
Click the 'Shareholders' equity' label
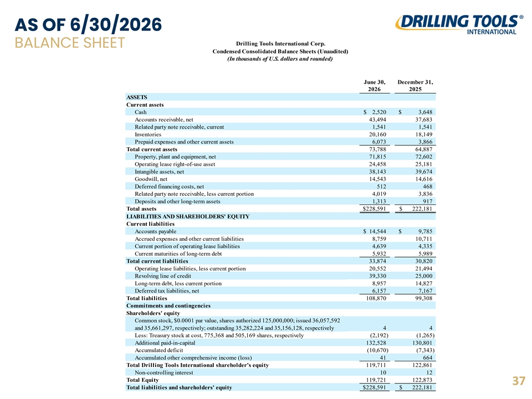pyautogui.click(x=153, y=314)
